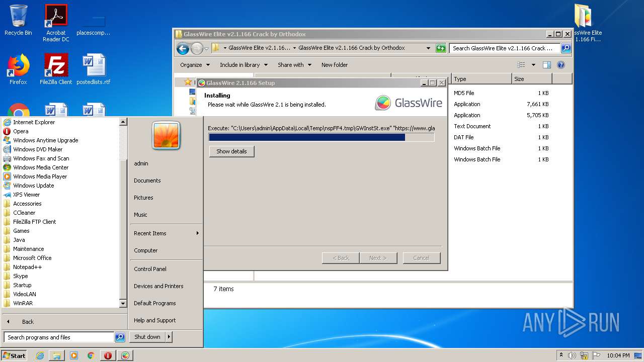
Task: Click Shut down button
Action: tap(147, 337)
